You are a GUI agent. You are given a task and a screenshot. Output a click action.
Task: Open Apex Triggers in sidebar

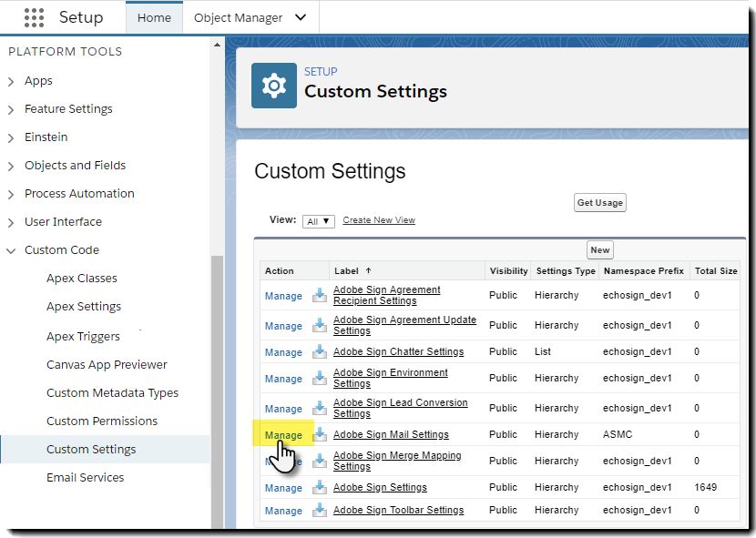click(x=83, y=336)
